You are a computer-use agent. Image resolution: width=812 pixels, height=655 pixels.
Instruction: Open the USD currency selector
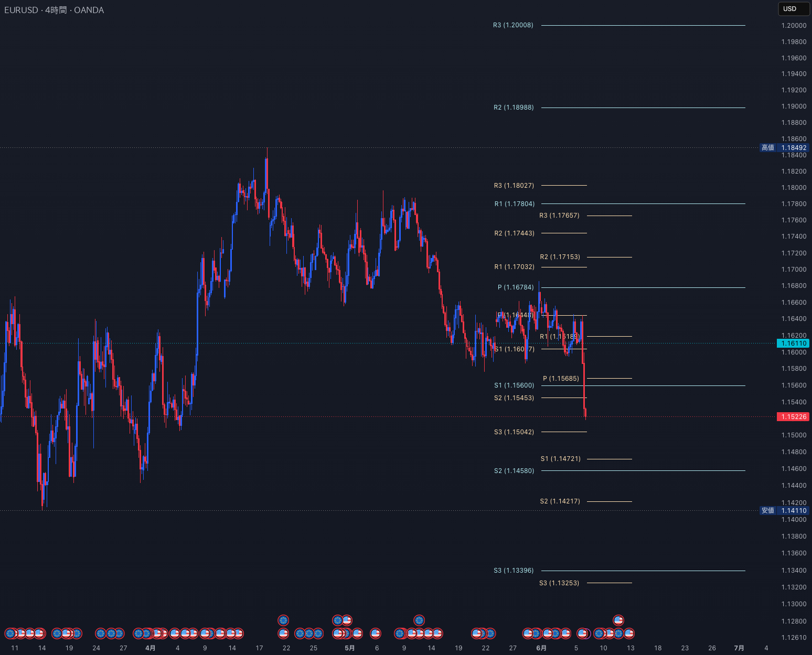(x=794, y=8)
